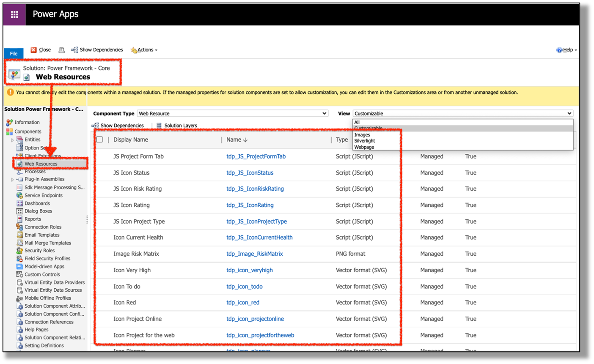Viewport: 594px width, 364px height.
Task: Click the Entities icon in tree
Action: pos(19,140)
